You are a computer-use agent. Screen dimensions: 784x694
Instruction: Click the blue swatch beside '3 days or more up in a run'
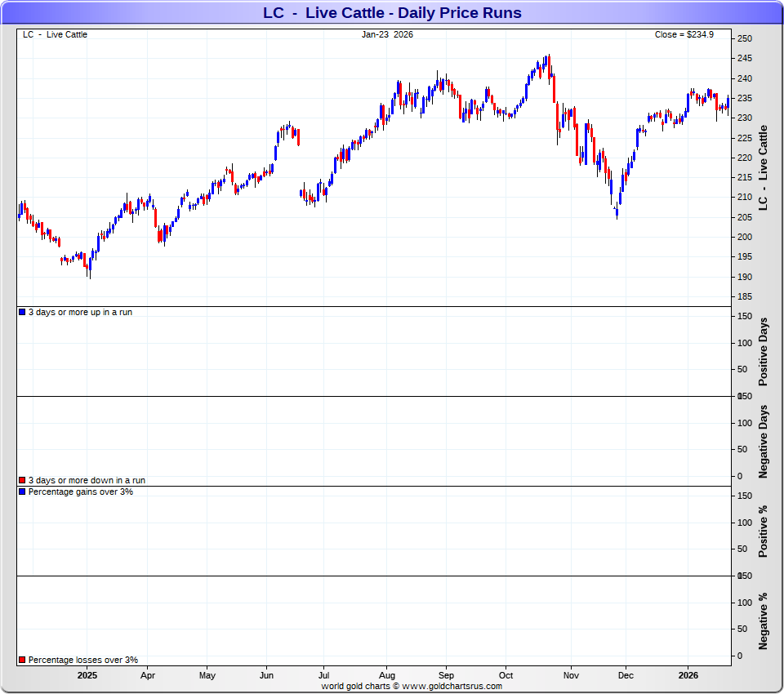pyautogui.click(x=22, y=312)
